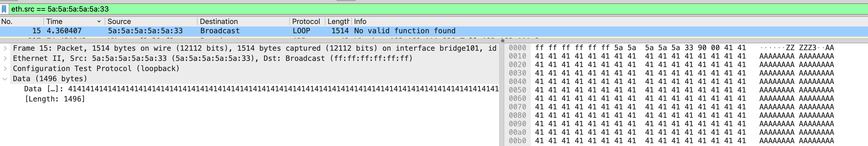Click the ZZZ3 ASCII text in bytes pane
The image size is (868, 146).
pos(807,48)
